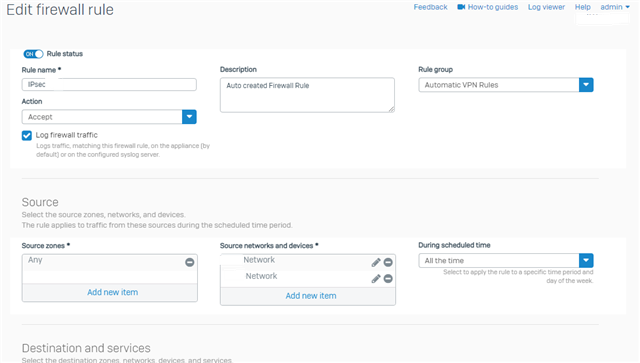Edit the second Network source entry
The height and width of the screenshot is (363, 640).
pos(376,279)
